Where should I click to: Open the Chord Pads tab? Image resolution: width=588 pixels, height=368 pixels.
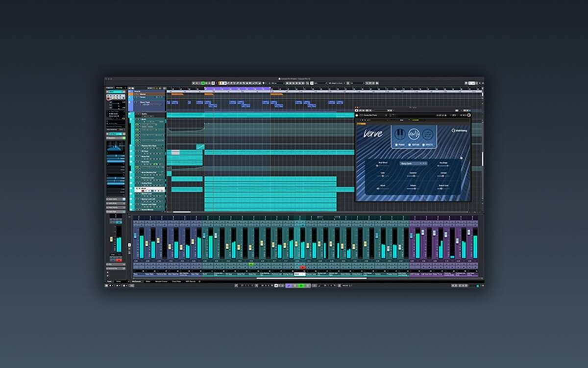pyautogui.click(x=176, y=281)
